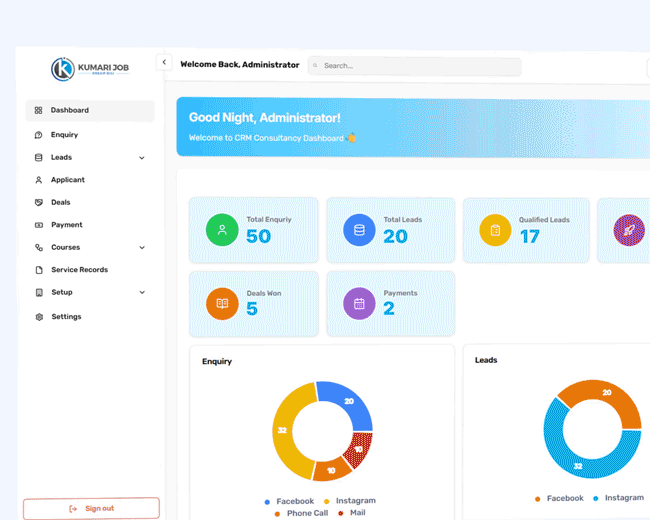Click the Settings gear icon in sidebar

click(39, 317)
